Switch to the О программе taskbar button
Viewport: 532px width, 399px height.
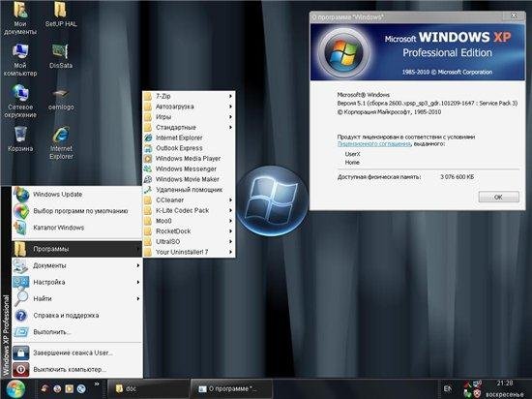pyautogui.click(x=231, y=388)
